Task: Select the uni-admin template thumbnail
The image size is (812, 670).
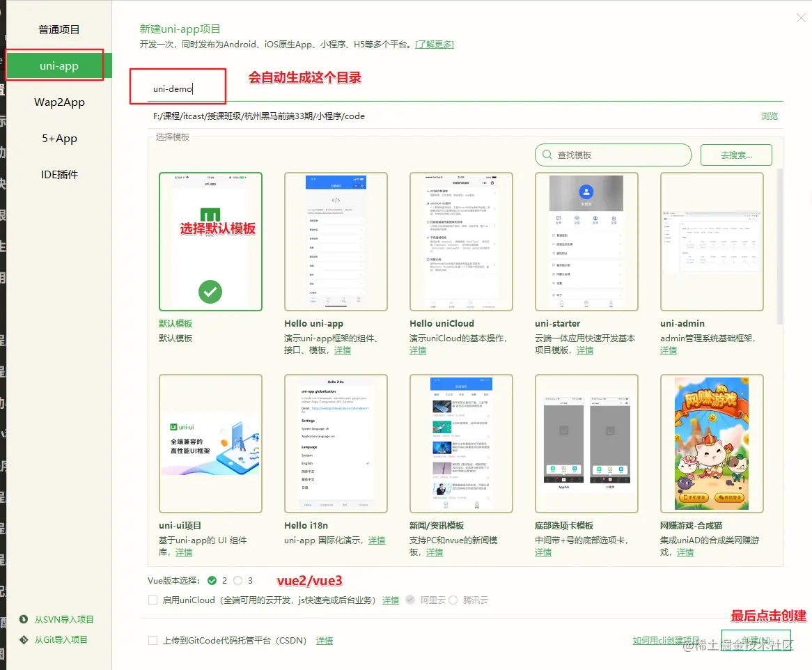Action: click(x=712, y=241)
